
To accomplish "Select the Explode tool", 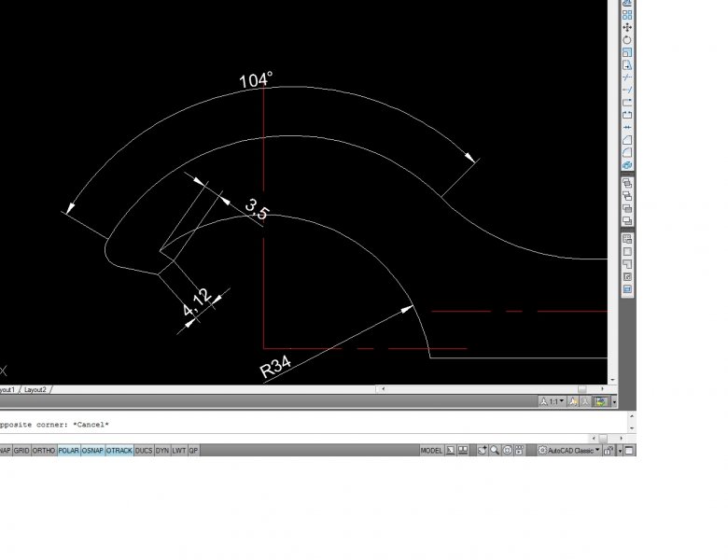I will click(x=627, y=165).
